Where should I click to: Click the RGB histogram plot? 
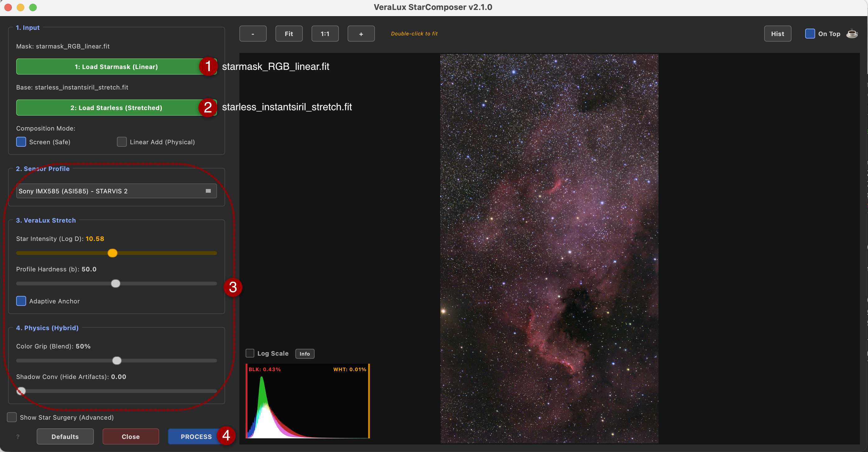[x=308, y=401]
